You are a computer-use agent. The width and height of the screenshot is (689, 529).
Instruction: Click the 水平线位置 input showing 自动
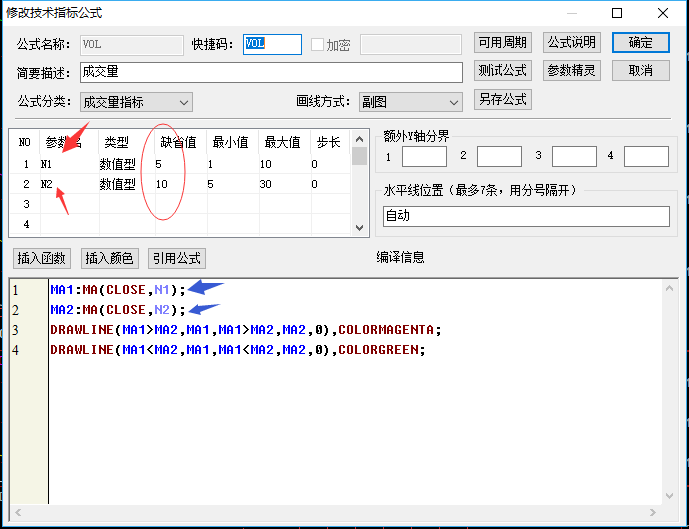coord(526,216)
